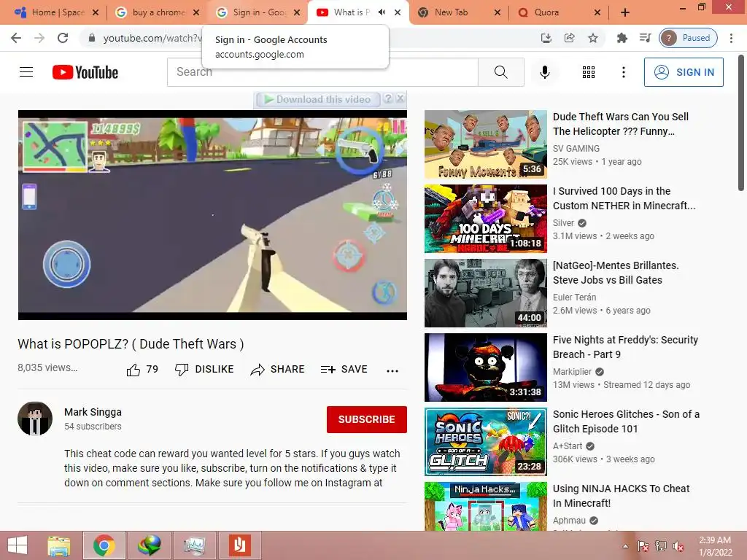Open Action Center flag tray icon
The width and height of the screenshot is (747, 560).
tap(643, 546)
